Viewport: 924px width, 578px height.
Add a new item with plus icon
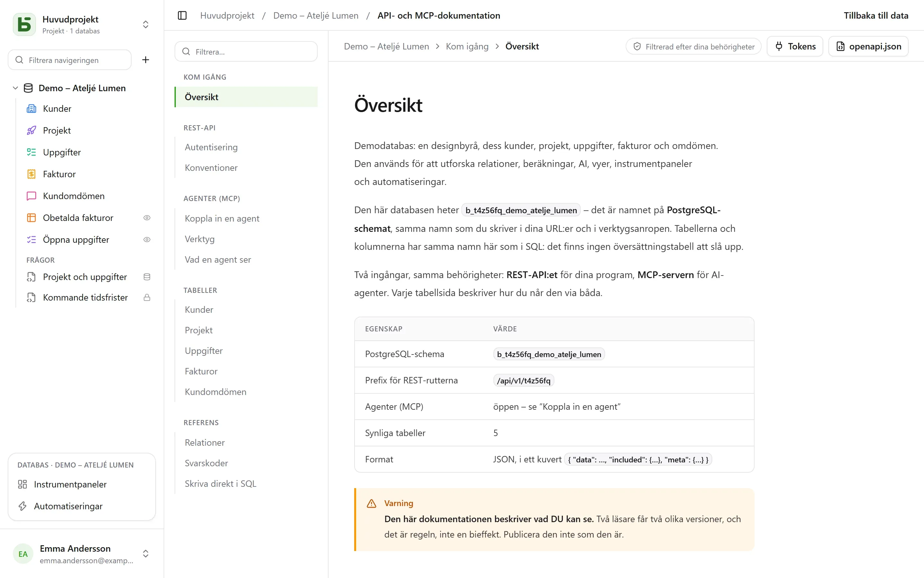click(x=145, y=60)
